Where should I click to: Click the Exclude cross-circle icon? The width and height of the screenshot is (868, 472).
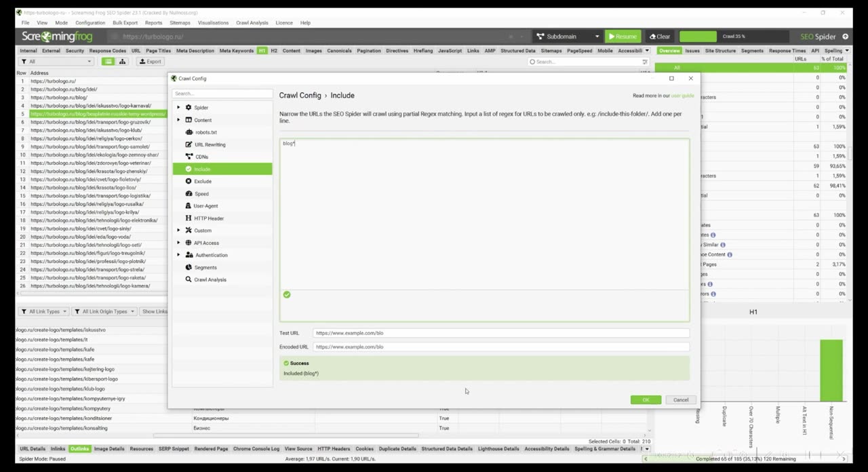tap(189, 181)
